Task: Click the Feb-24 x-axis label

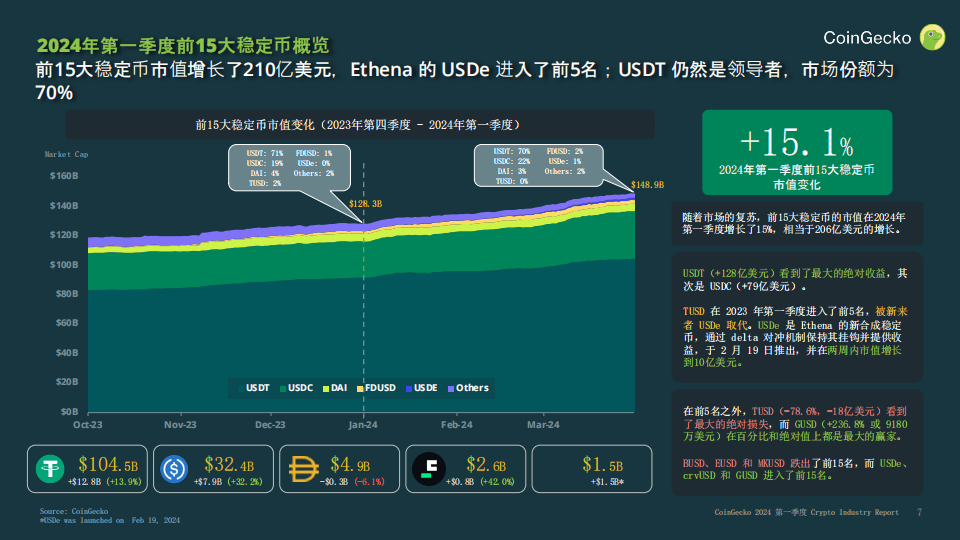Action: click(x=457, y=425)
